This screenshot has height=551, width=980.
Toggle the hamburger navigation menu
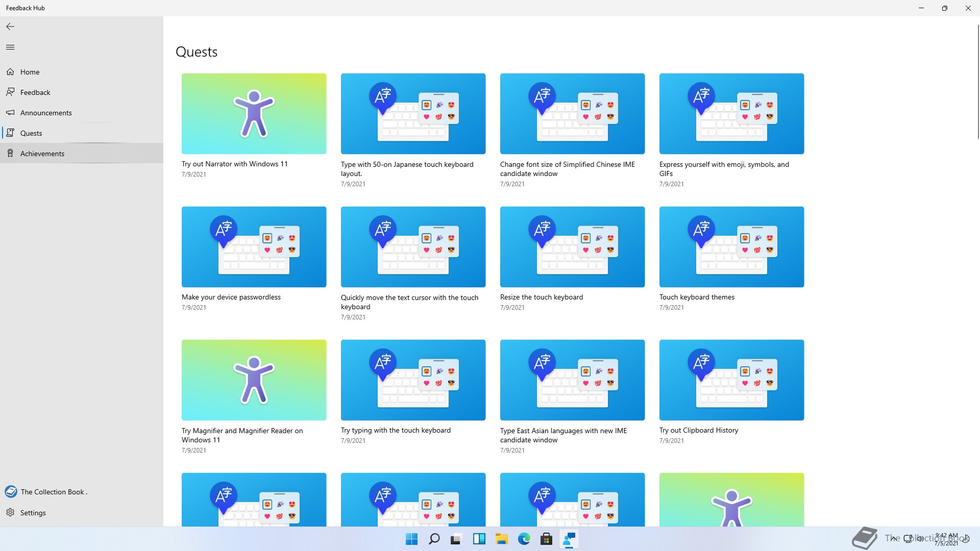pyautogui.click(x=10, y=47)
